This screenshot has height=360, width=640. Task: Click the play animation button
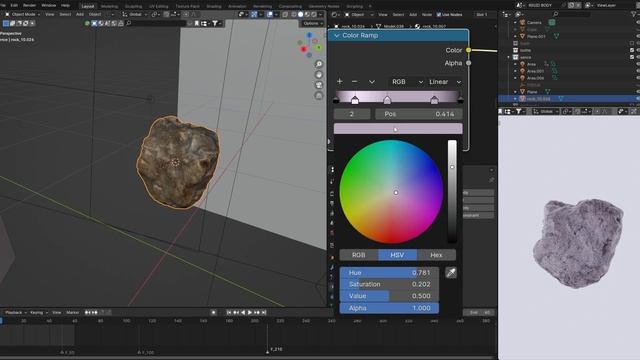click(x=250, y=312)
